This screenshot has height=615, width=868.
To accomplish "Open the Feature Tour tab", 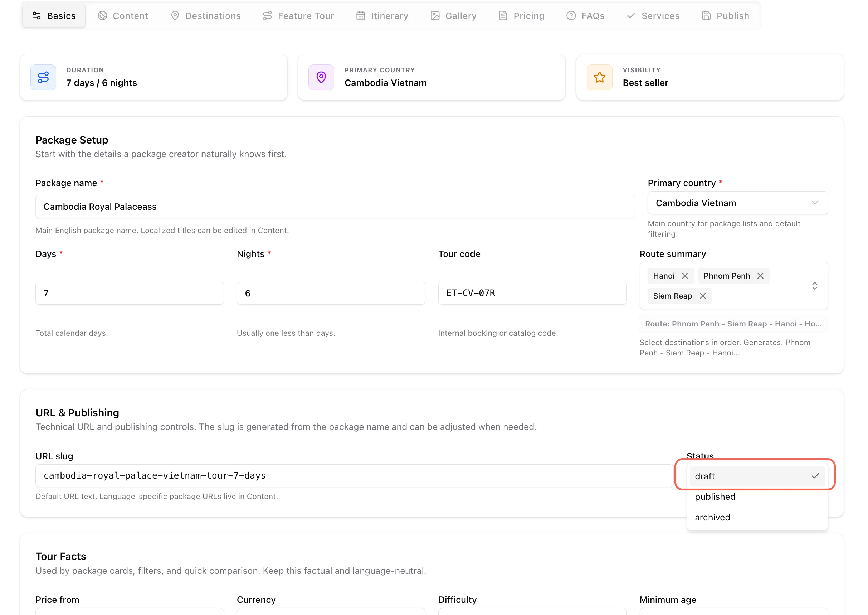I will coord(298,16).
